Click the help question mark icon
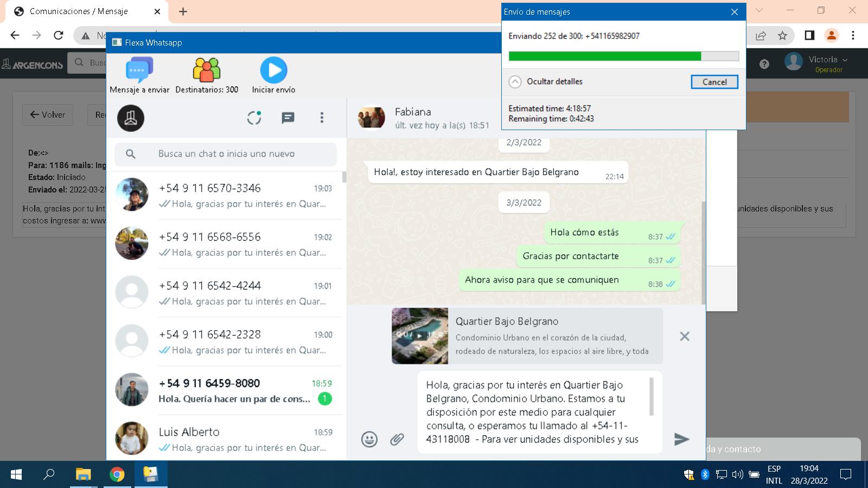Screen dimensions: 868x488 point(764,64)
